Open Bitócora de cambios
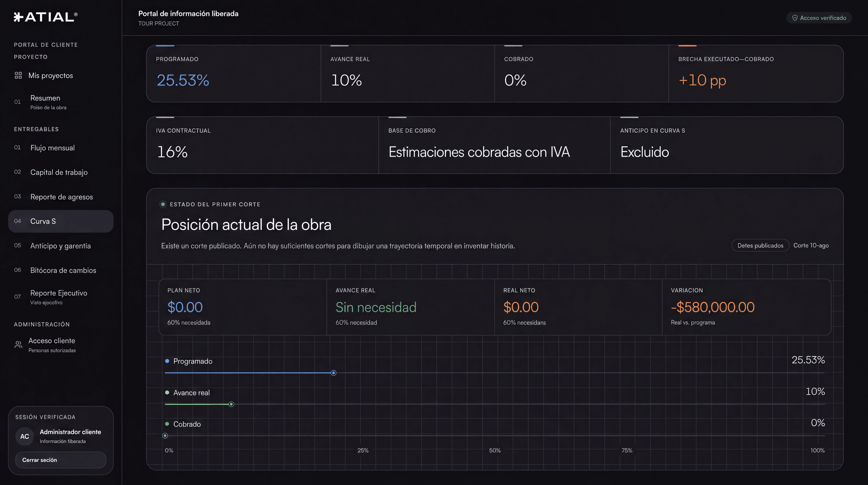 tap(61, 270)
